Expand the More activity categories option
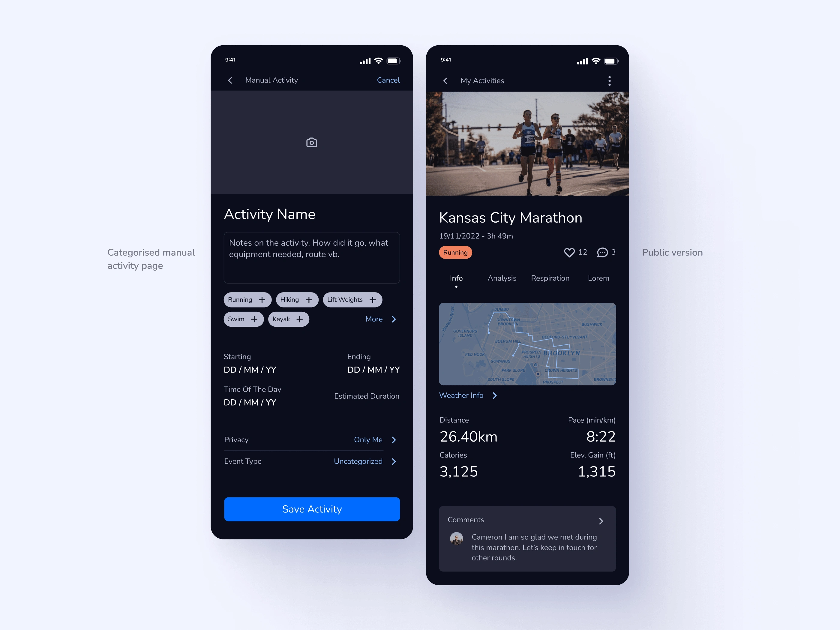 click(x=380, y=319)
